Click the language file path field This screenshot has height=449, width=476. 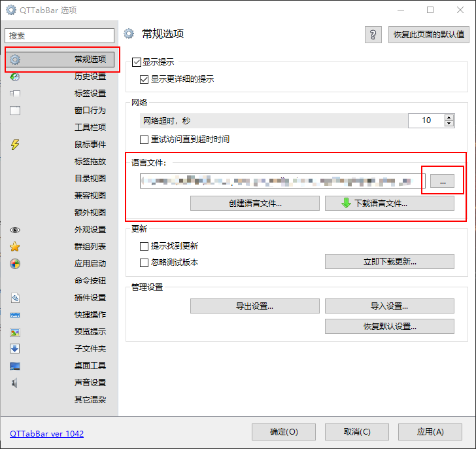(282, 181)
